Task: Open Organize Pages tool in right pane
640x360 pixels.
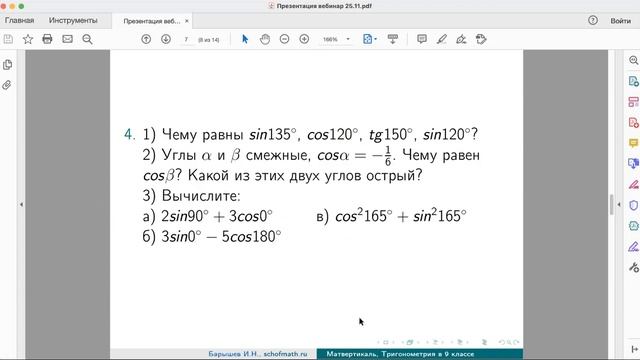Action: [x=633, y=102]
